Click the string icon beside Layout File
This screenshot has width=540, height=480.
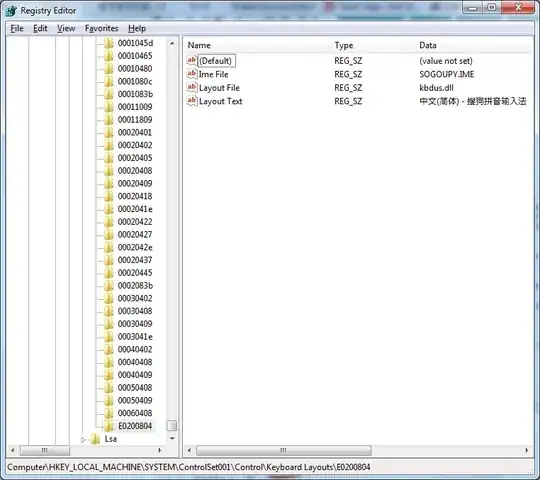tap(192, 87)
